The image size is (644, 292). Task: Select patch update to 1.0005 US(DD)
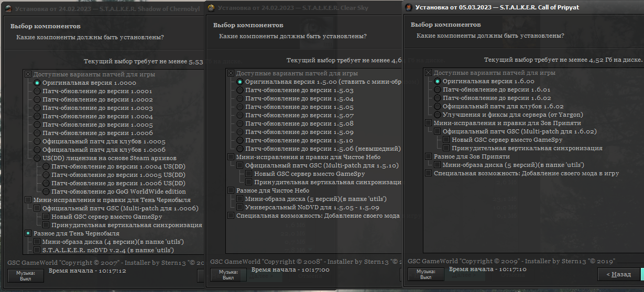pyautogui.click(x=46, y=175)
